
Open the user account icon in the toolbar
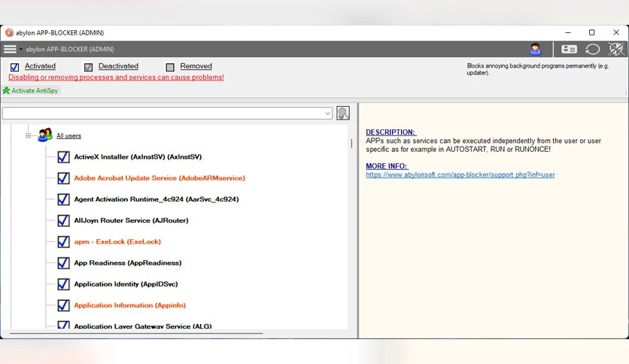point(535,49)
